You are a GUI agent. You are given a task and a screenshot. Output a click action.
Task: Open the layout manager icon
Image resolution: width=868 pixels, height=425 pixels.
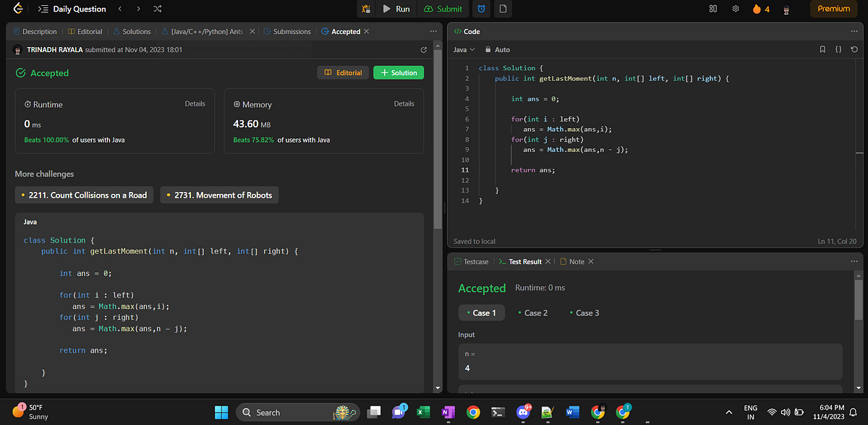[712, 9]
